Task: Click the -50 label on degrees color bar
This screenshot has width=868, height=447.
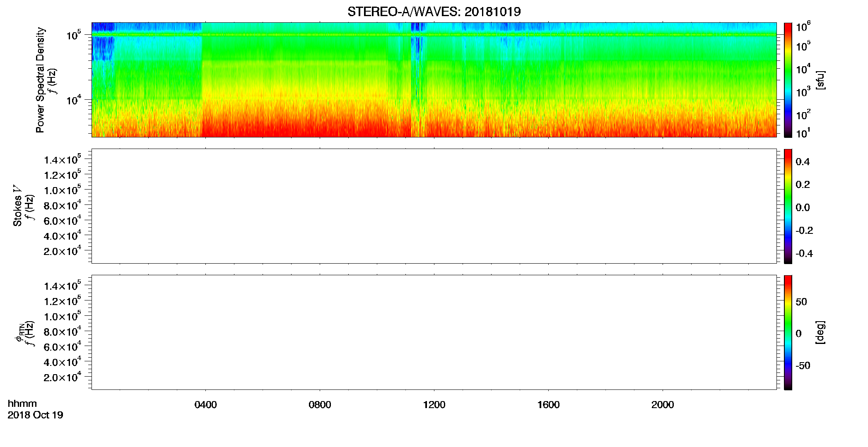Action: [803, 366]
